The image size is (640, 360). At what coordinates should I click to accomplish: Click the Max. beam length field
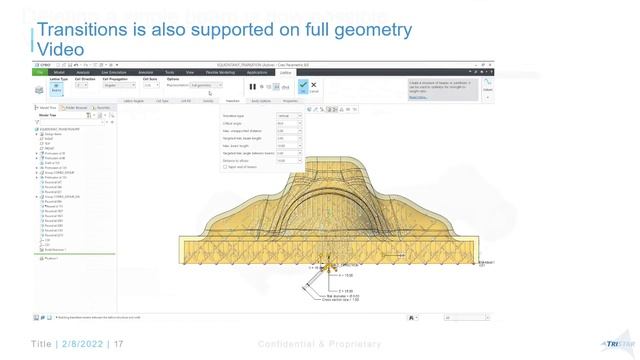289,146
